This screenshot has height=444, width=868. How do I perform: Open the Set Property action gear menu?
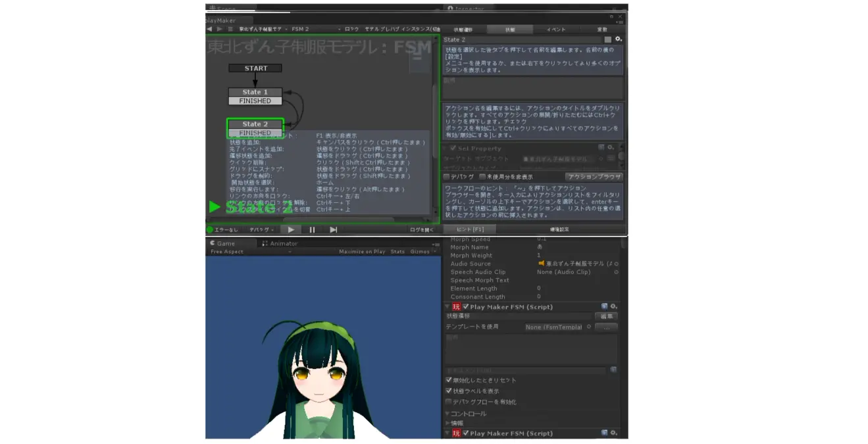pos(611,148)
